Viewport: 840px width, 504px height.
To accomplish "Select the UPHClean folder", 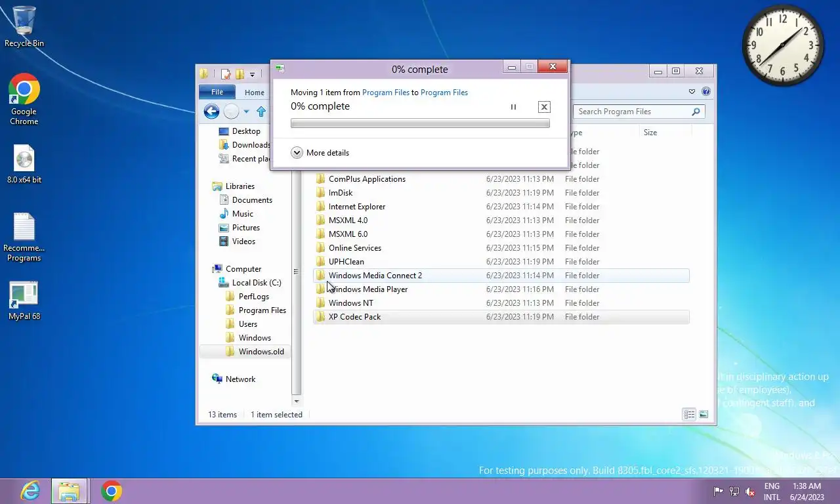I will 501,262.
